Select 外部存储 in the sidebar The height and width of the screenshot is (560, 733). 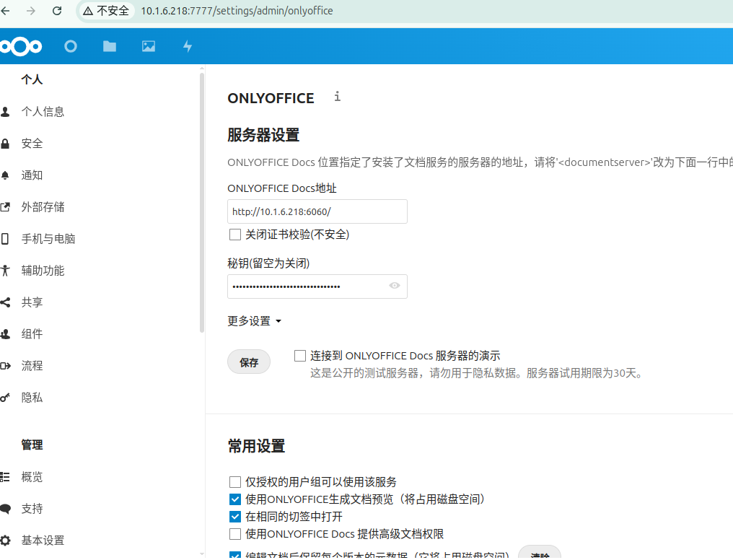click(43, 207)
